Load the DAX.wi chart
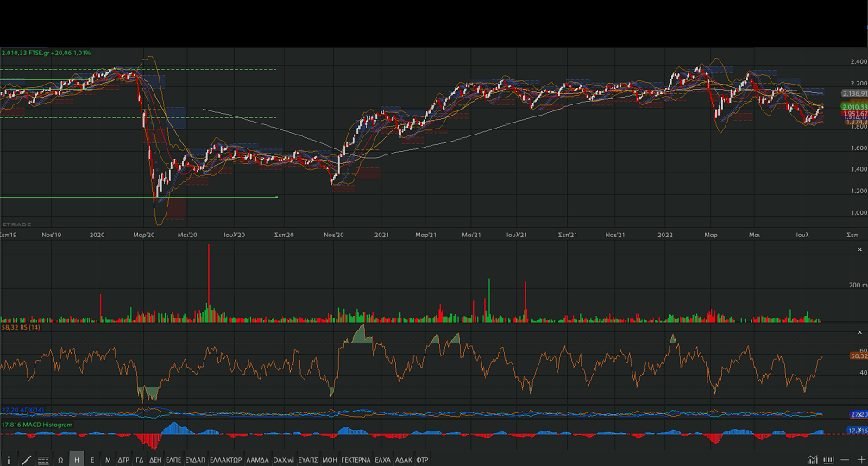The image size is (868, 466). [282, 460]
